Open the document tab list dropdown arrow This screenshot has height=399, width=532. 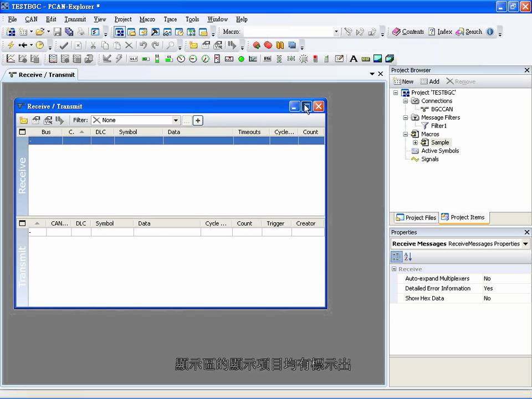click(x=372, y=74)
